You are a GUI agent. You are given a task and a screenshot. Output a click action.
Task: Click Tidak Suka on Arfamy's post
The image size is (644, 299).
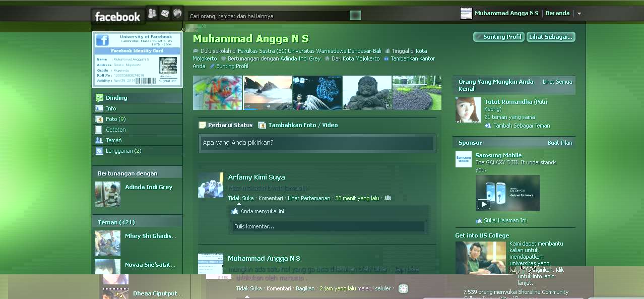click(241, 198)
